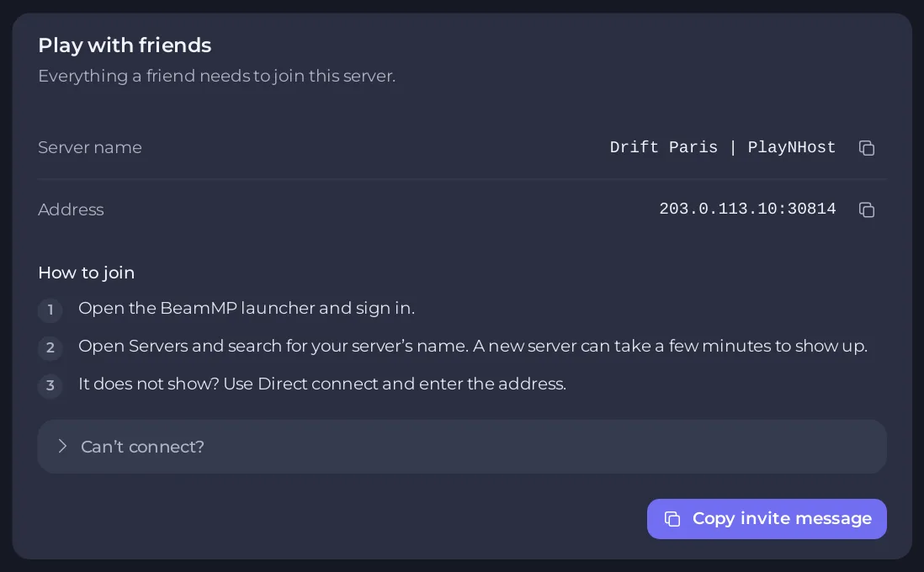The width and height of the screenshot is (924, 572).
Task: Select the Drift Paris | PlayNHost server name text
Action: tap(723, 147)
